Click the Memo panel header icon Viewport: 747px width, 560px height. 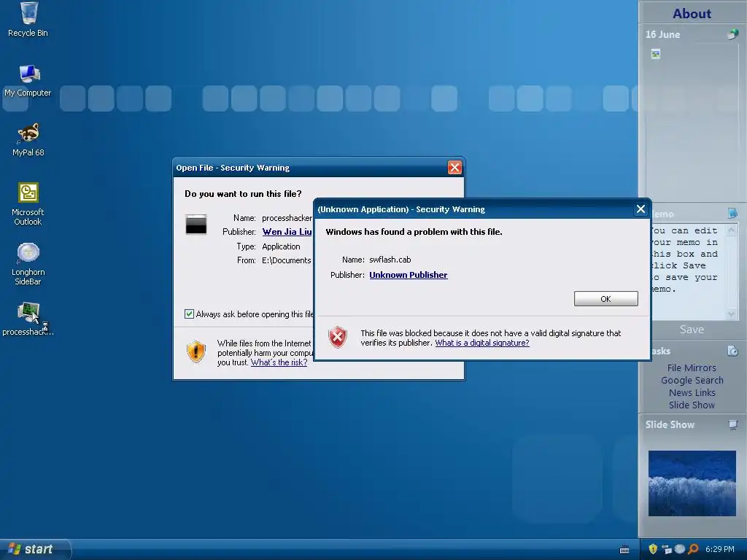point(732,213)
